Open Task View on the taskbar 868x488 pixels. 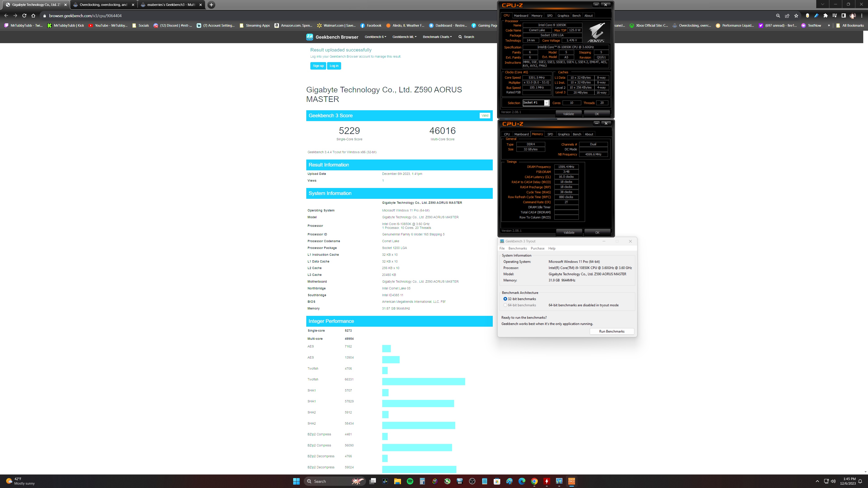point(373,481)
